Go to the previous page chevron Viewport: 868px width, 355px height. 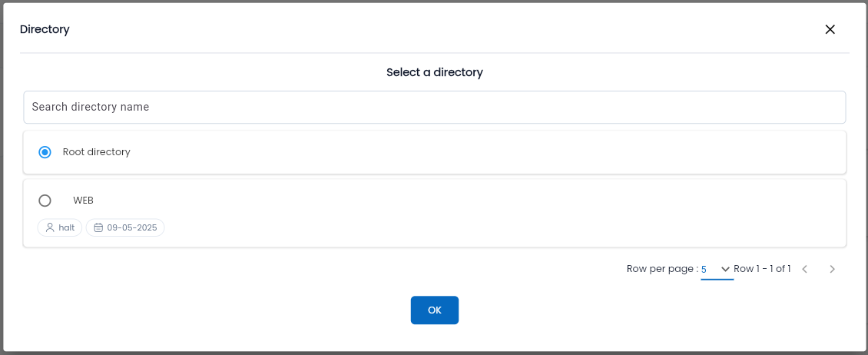point(805,269)
